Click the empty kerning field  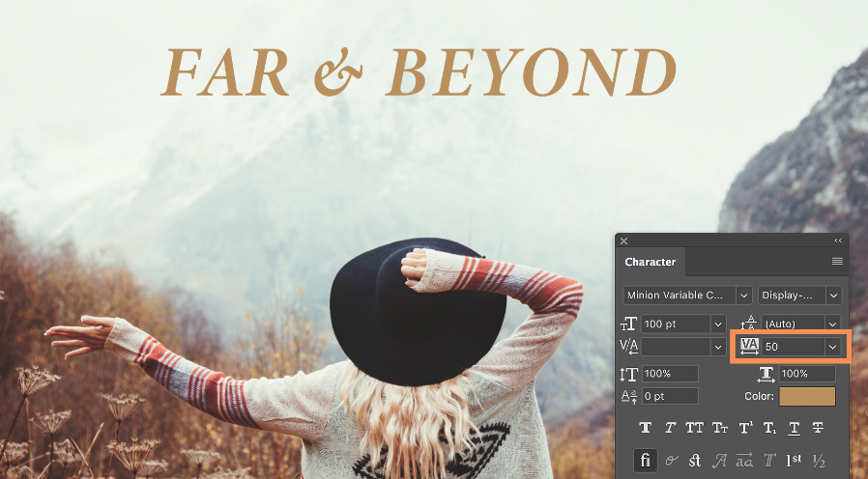(x=676, y=347)
